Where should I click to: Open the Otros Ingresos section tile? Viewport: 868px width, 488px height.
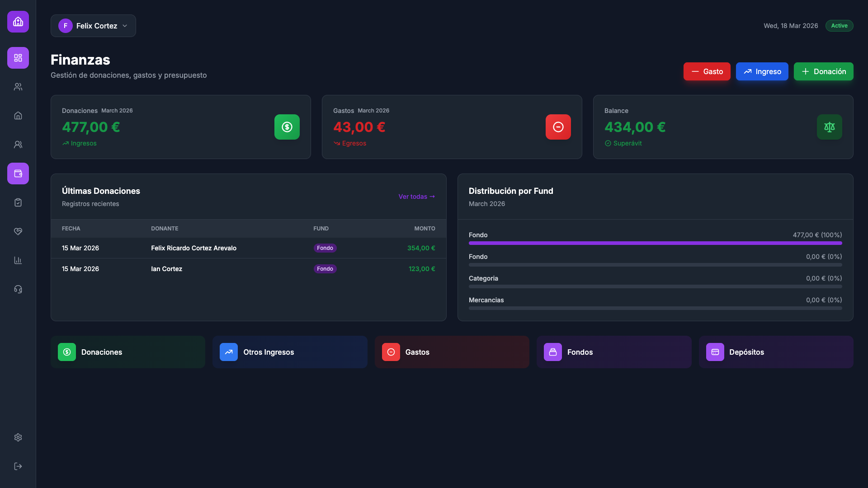click(x=290, y=352)
